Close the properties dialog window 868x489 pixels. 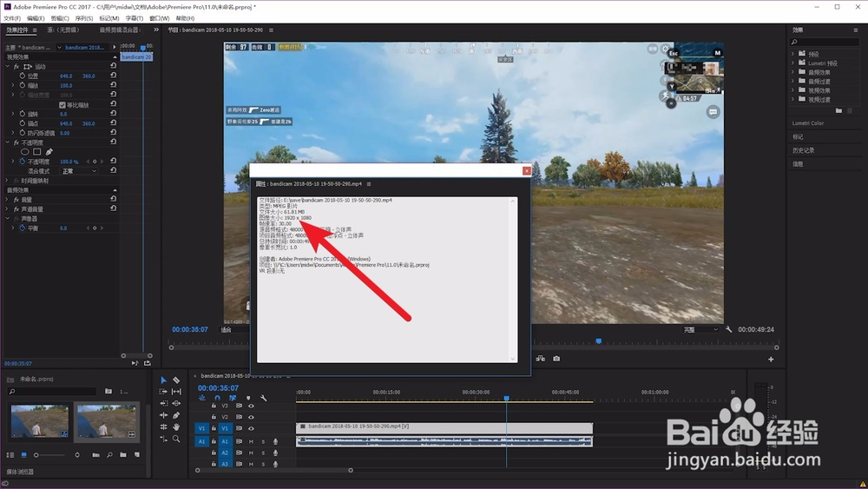point(527,170)
